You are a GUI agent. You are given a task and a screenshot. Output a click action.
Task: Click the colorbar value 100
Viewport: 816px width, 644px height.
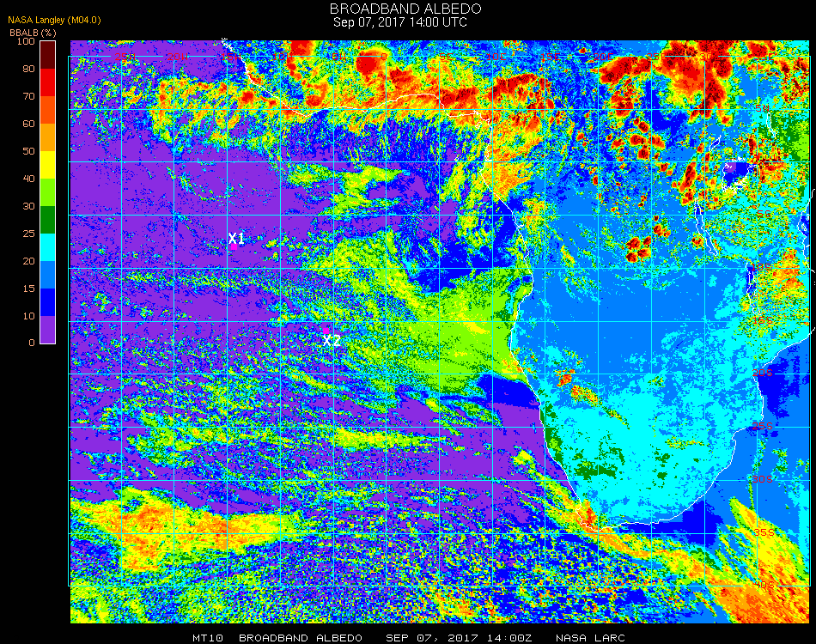pos(26,41)
